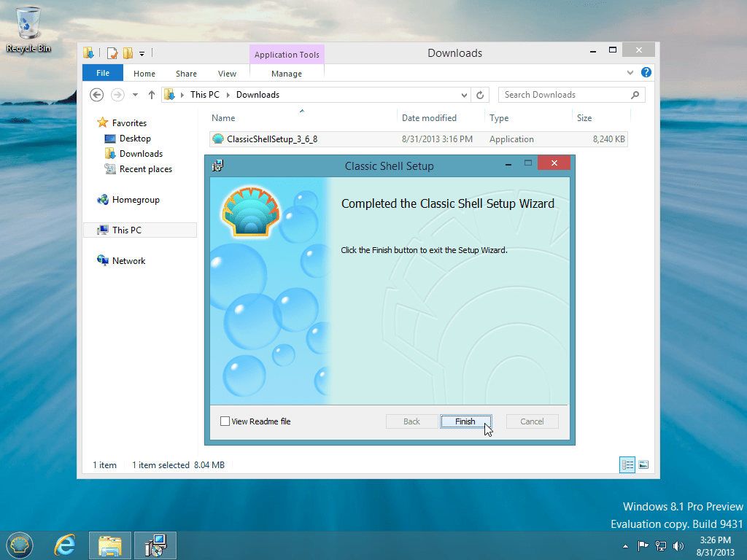This screenshot has height=560, width=747.
Task: Click the Properties quick access toolbar icon
Action: coord(112,52)
